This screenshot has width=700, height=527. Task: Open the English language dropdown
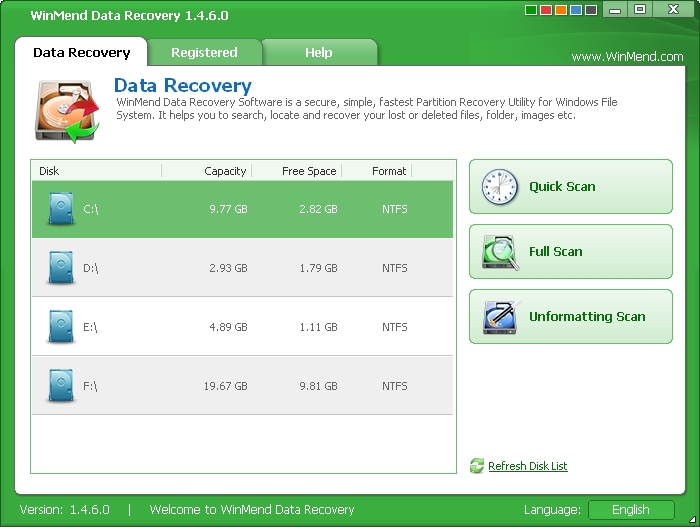631,510
